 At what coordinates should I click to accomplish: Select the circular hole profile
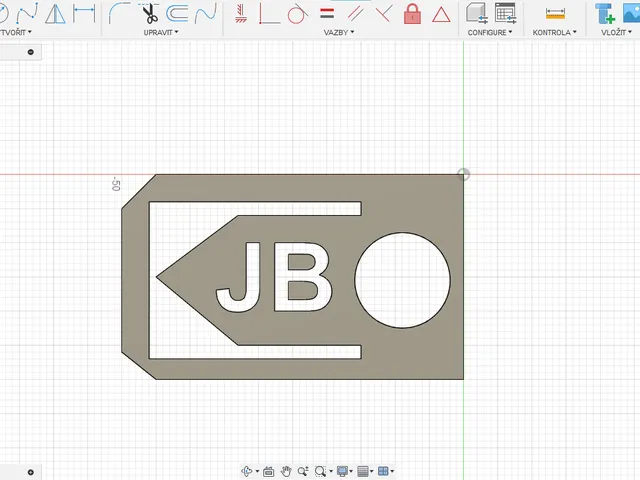[x=402, y=280]
